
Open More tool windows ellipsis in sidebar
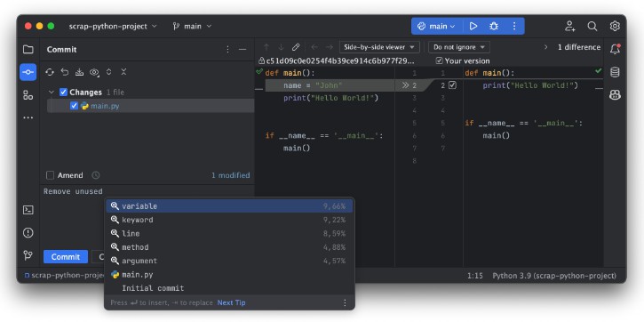[x=28, y=118]
